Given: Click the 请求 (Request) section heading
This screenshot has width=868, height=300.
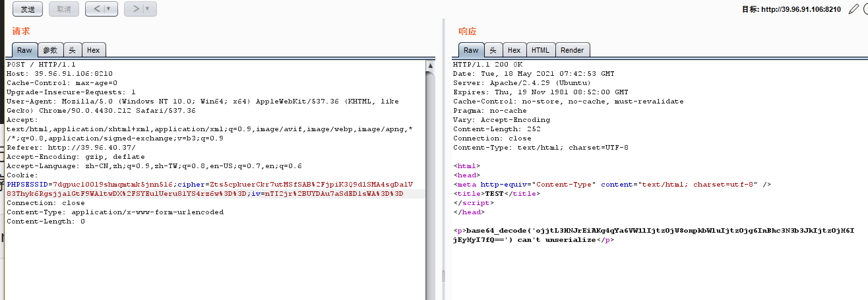Looking at the screenshot, I should (21, 32).
